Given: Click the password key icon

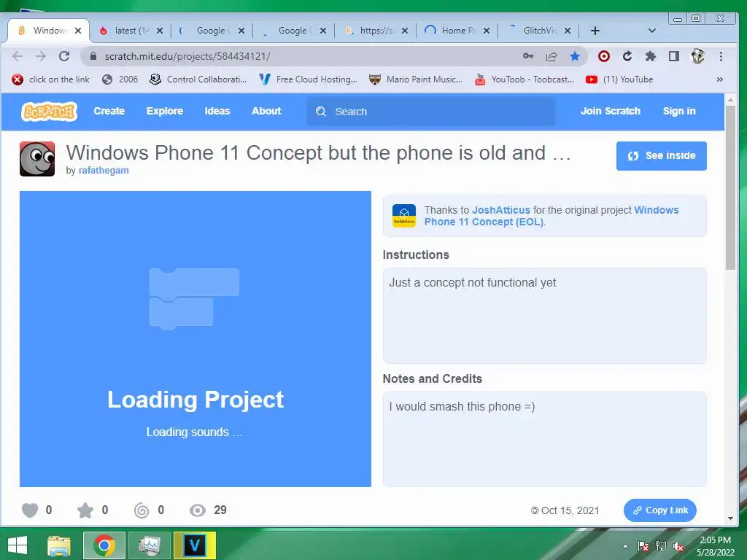Looking at the screenshot, I should 528,56.
